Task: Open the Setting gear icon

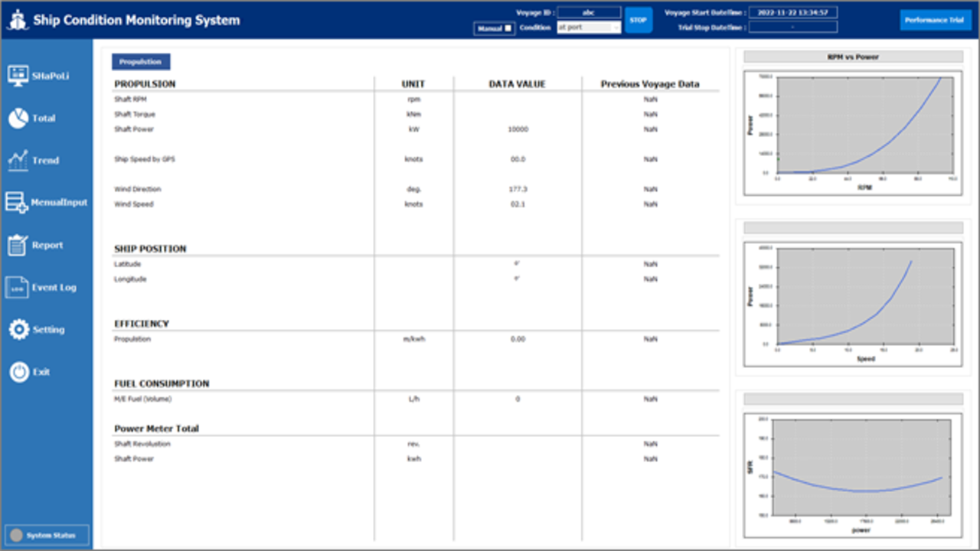Action: coord(19,329)
